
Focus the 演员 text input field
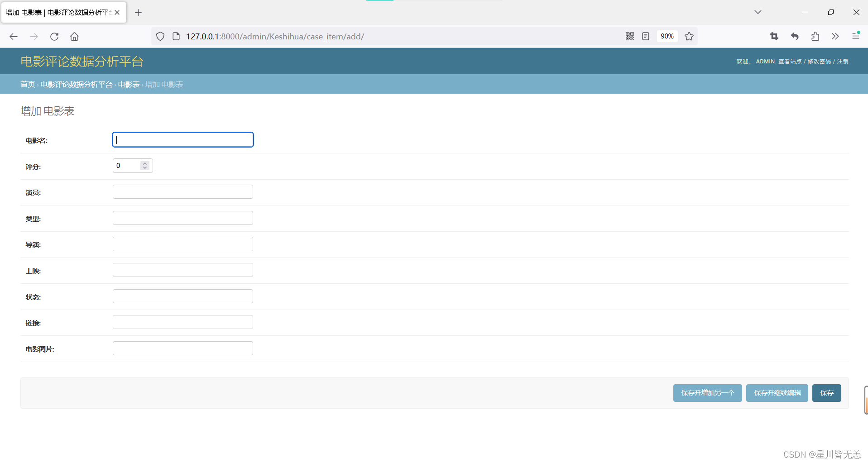183,192
